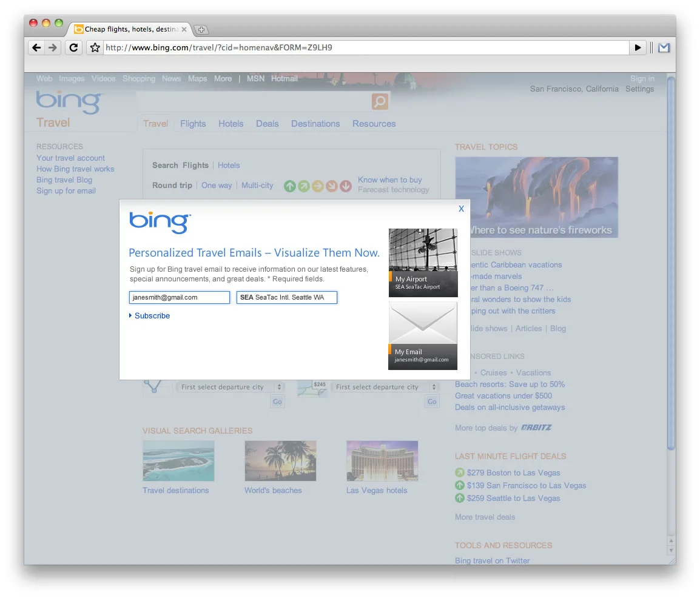The width and height of the screenshot is (700, 598).
Task: Open the Gmail extension icon in the toolbar
Action: 664,47
